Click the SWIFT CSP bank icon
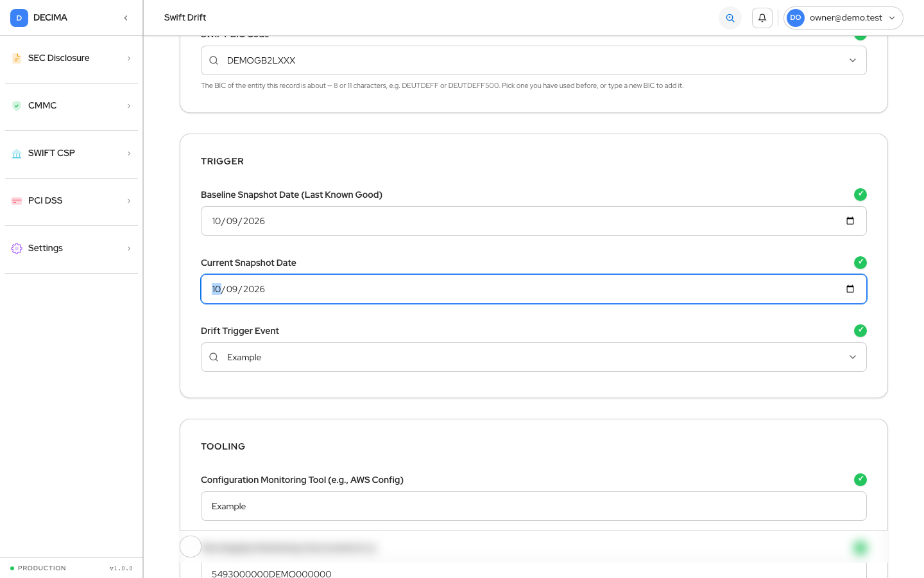The height and width of the screenshot is (578, 924). [17, 153]
